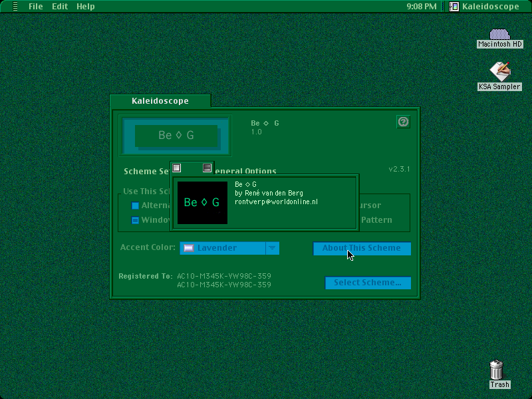Click the question mark help icon in Kaleidoscope

(403, 122)
